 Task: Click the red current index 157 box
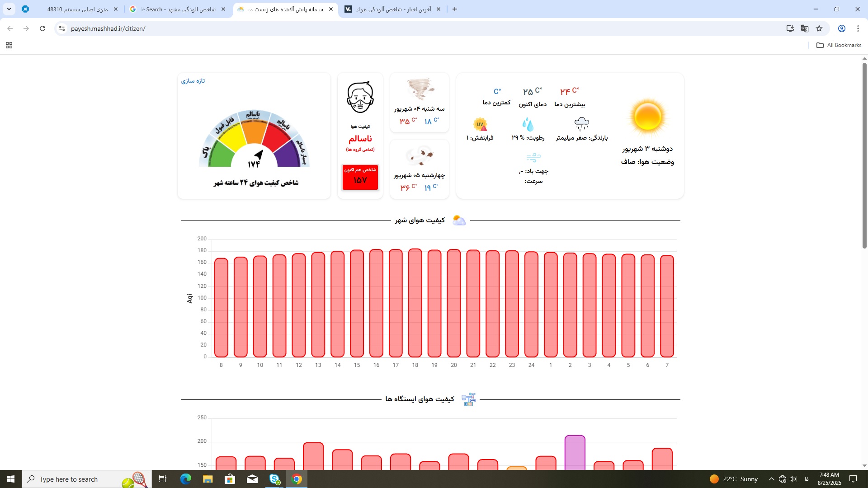[360, 177]
